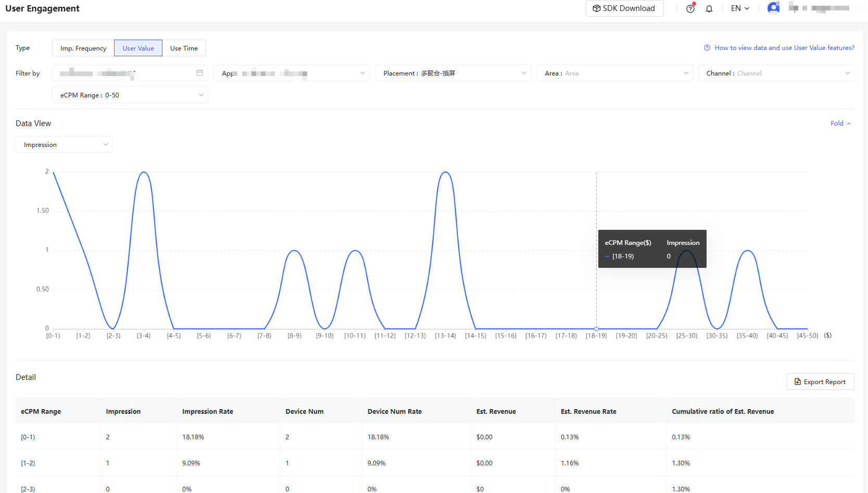Open the Placement dropdown

(x=453, y=73)
